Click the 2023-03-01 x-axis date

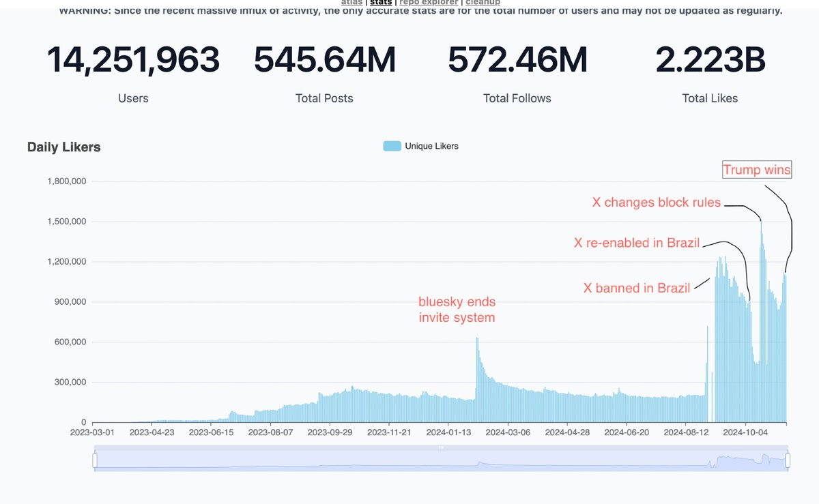(92, 432)
